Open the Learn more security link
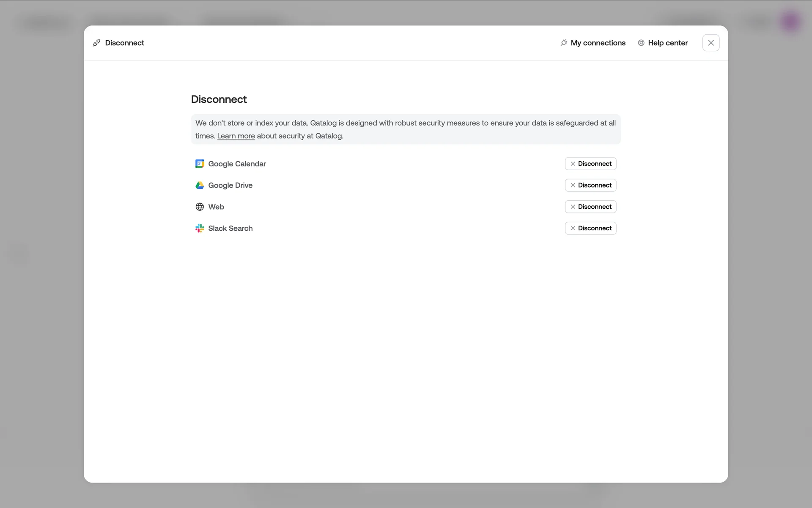 [x=236, y=136]
